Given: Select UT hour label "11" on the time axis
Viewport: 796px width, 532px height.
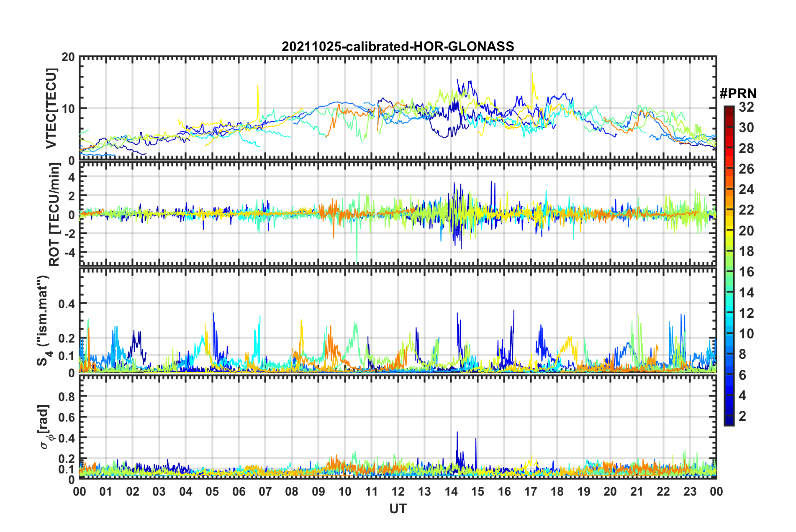Looking at the screenshot, I should (x=372, y=491).
